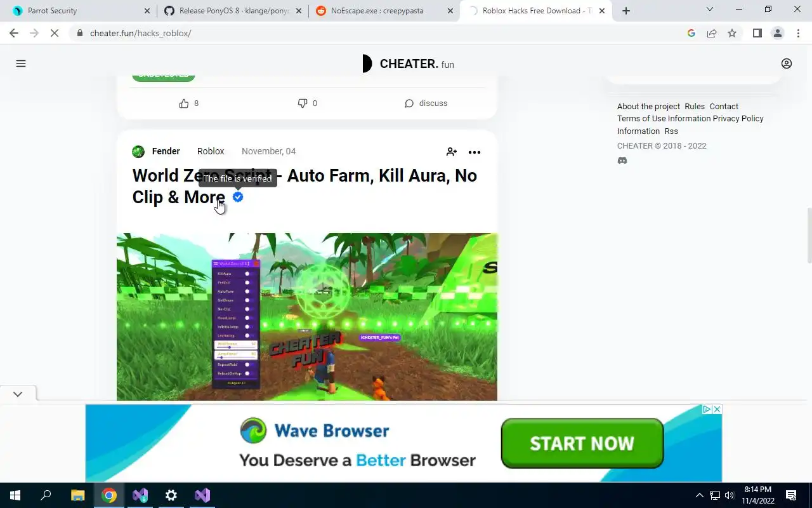
Task: Open the About the project link
Action: coord(648,107)
